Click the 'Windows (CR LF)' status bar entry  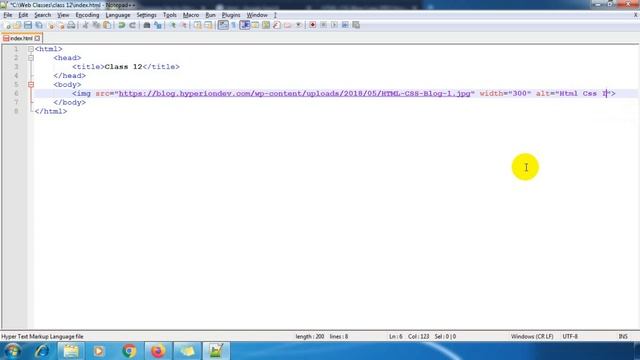[x=532, y=337]
